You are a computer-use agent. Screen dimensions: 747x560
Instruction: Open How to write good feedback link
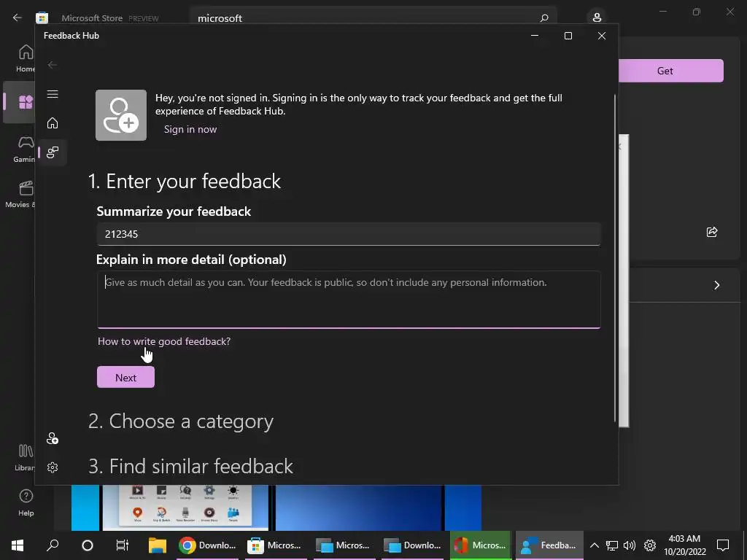click(164, 341)
